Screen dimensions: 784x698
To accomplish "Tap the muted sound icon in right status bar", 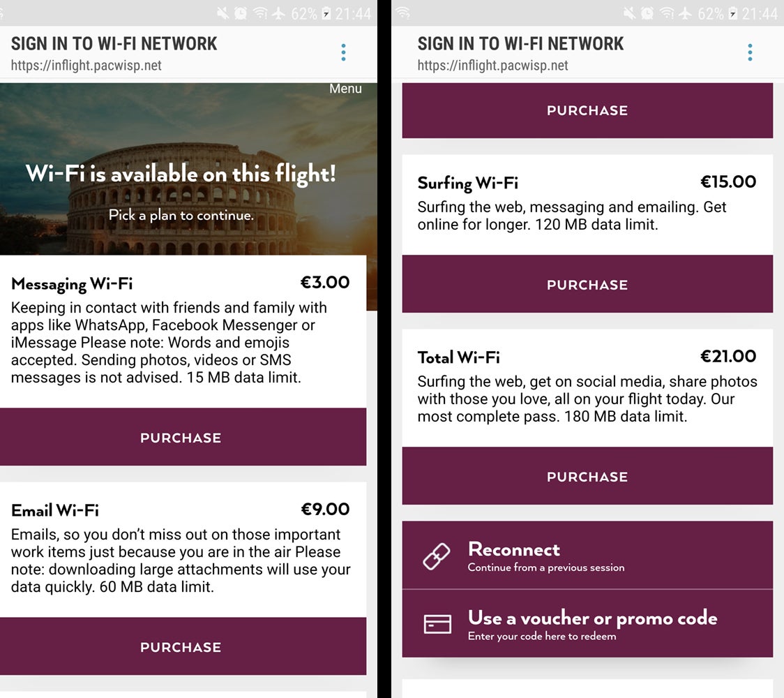I will pos(628,13).
